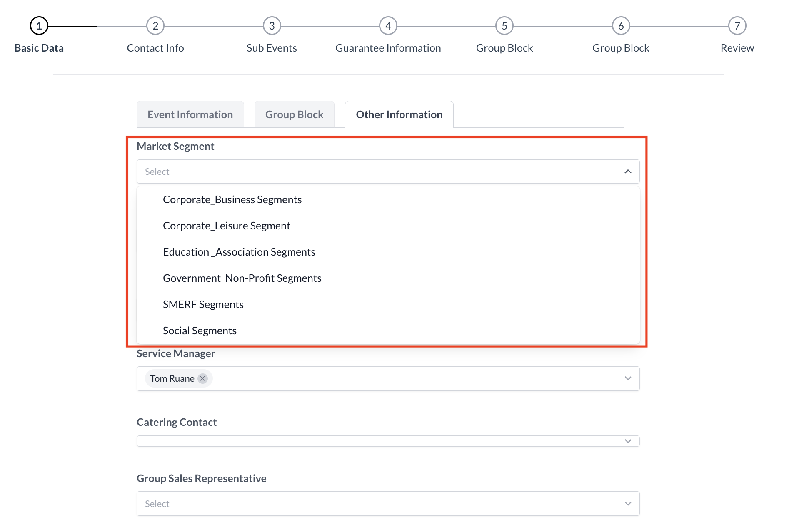Viewport: 809px width, 532px height.
Task: Pick Social Segments as market segment
Action: (x=200, y=330)
